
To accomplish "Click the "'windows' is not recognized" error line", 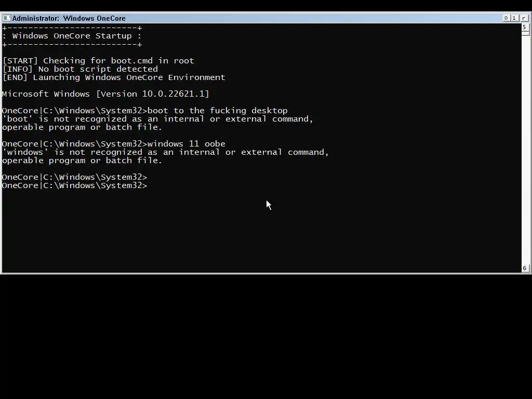I will [x=166, y=152].
